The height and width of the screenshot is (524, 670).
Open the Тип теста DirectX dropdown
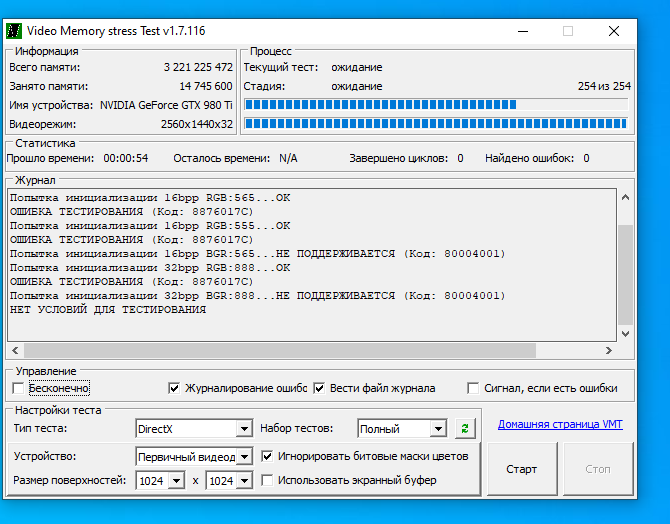click(x=243, y=429)
